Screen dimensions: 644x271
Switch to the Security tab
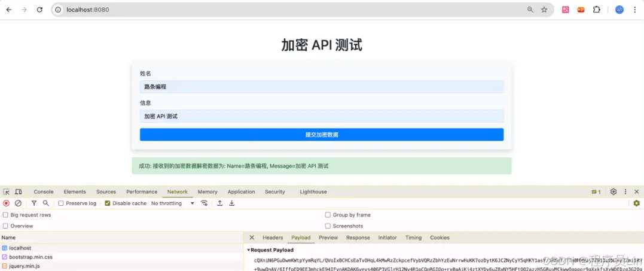(275, 192)
